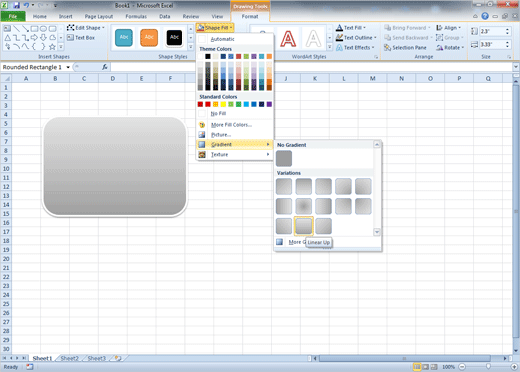Switch to Sheet3 tab
Screen dimensions: 520x372
[96, 358]
